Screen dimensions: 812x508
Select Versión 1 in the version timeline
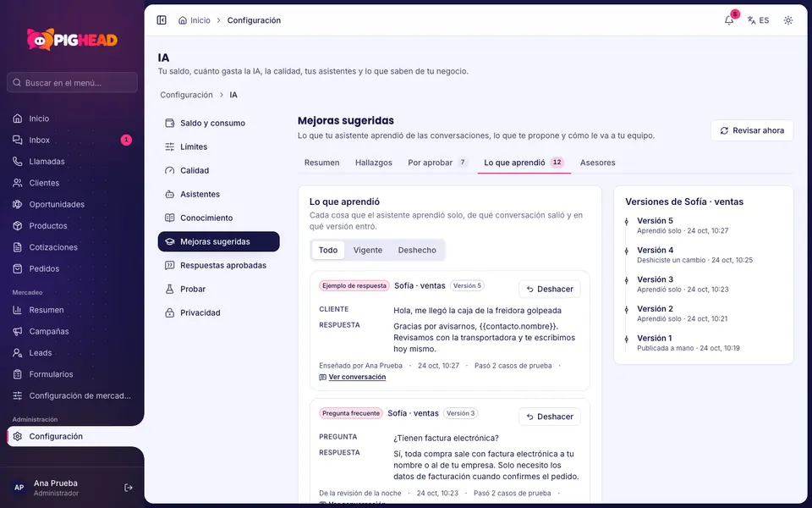click(x=655, y=339)
